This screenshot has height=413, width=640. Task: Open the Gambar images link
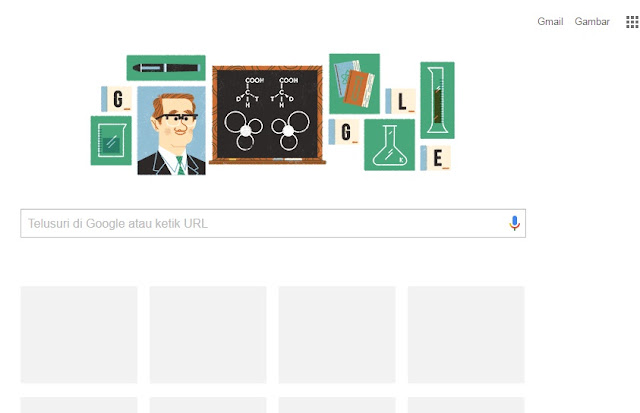tap(592, 22)
